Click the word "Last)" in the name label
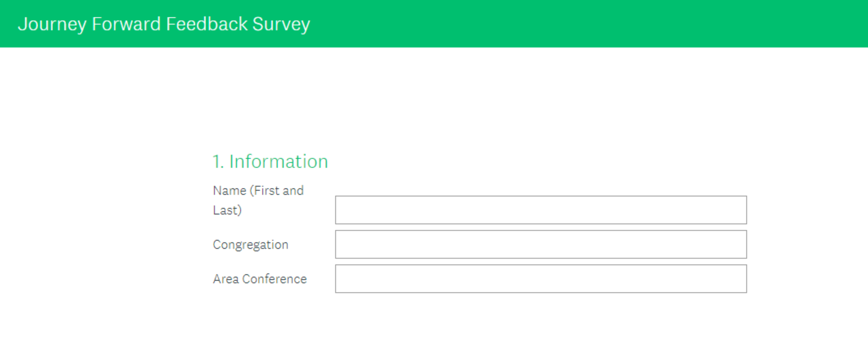The width and height of the screenshot is (868, 364). tap(227, 210)
